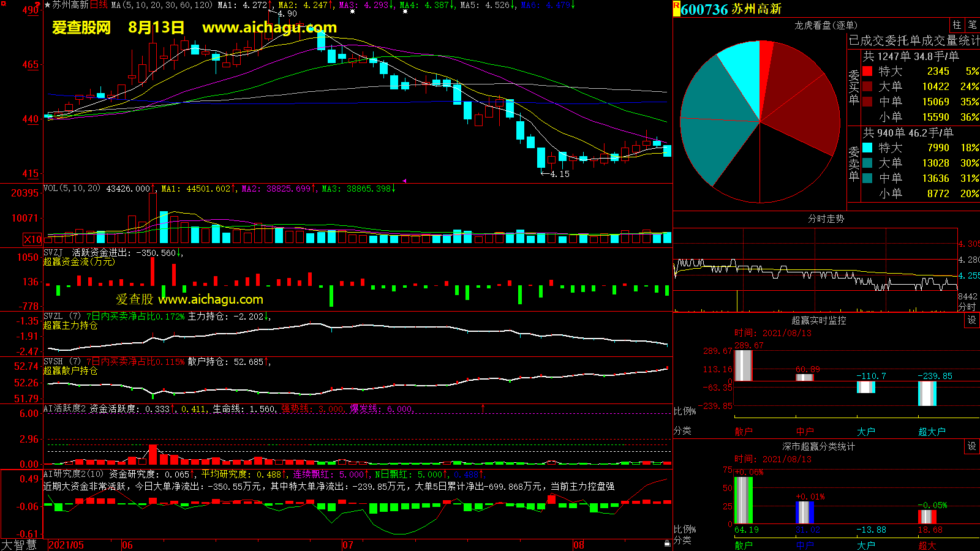This screenshot has height=551, width=980.
Task: Switch to 柱 bar view mode
Action: (957, 25)
